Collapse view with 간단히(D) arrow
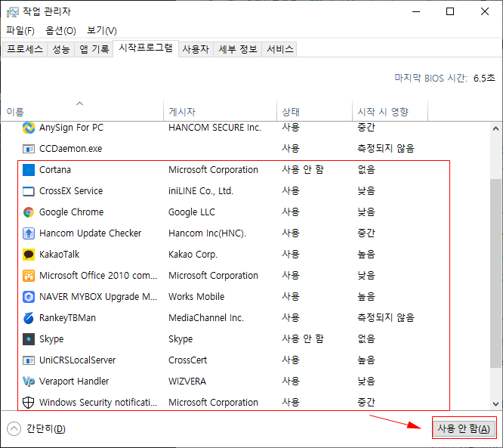The height and width of the screenshot is (448, 503). tap(14, 429)
